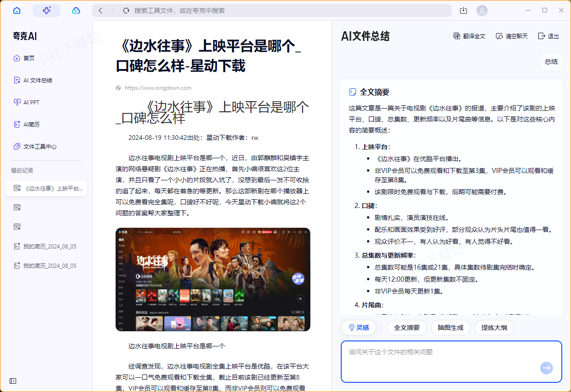Click the bullet 剧情扎实，演员演技在线
The image size is (571, 392).
click(x=412, y=218)
